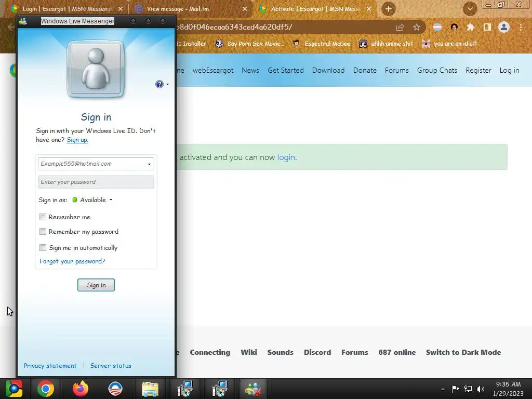Click Forgot your password link
The image size is (532, 399).
click(72, 261)
